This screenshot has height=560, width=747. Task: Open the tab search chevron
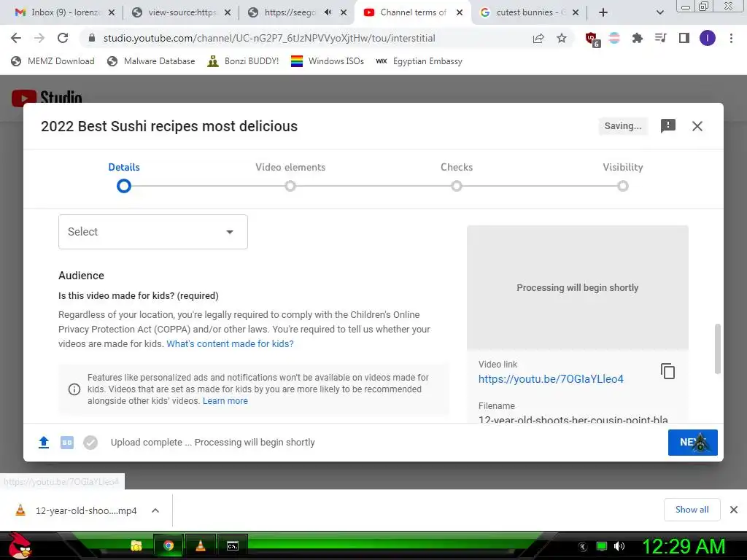pyautogui.click(x=659, y=12)
